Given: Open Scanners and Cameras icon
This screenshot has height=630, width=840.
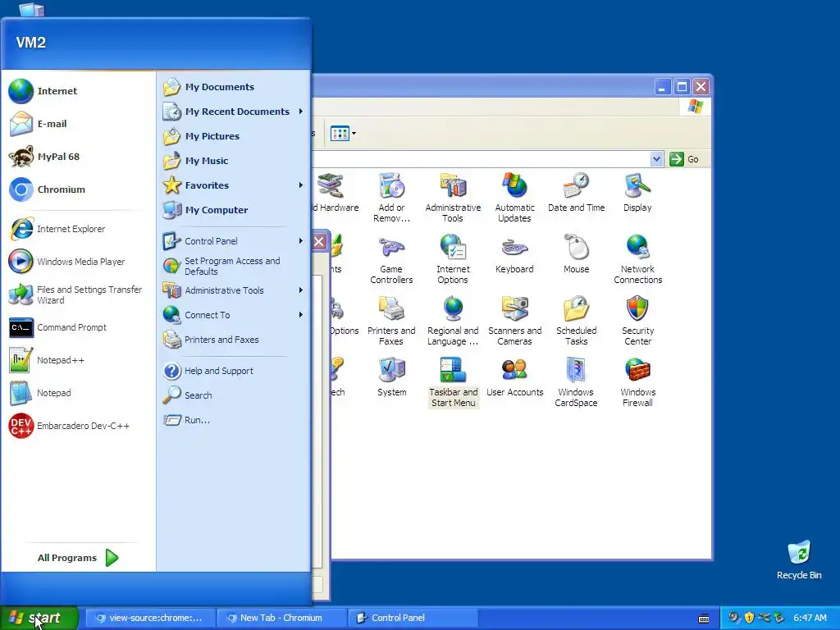Looking at the screenshot, I should tap(515, 321).
